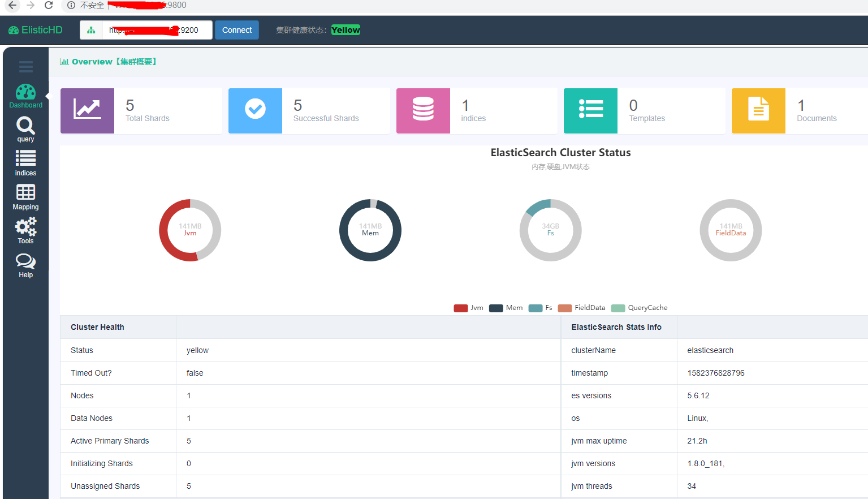Click the Fs donut chart
This screenshot has width=868, height=499.
(x=551, y=230)
